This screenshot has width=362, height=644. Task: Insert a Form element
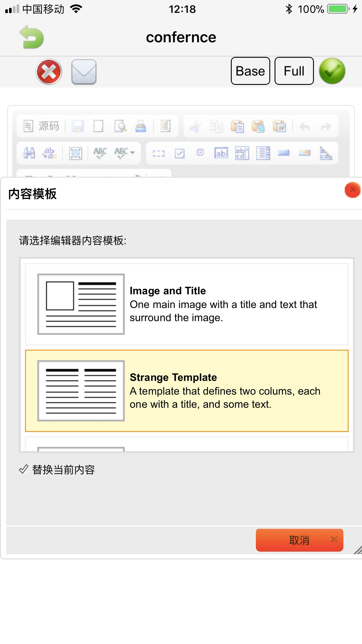(x=159, y=153)
